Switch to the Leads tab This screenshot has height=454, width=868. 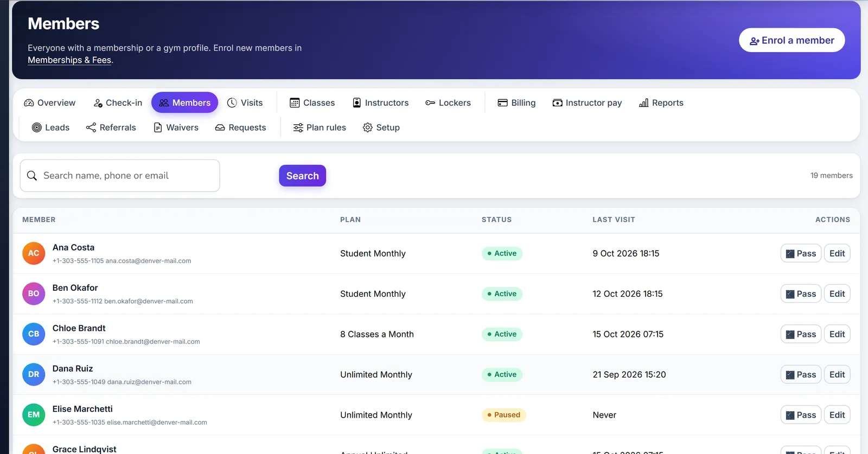tap(50, 127)
